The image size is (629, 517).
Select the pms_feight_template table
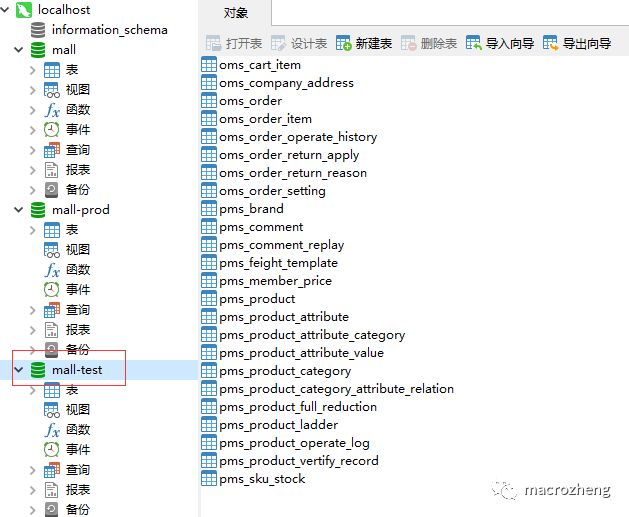tap(278, 263)
